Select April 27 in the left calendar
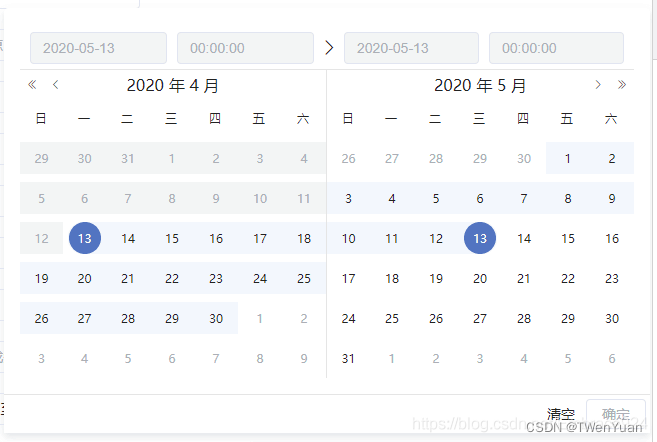The width and height of the screenshot is (657, 442). click(85, 318)
